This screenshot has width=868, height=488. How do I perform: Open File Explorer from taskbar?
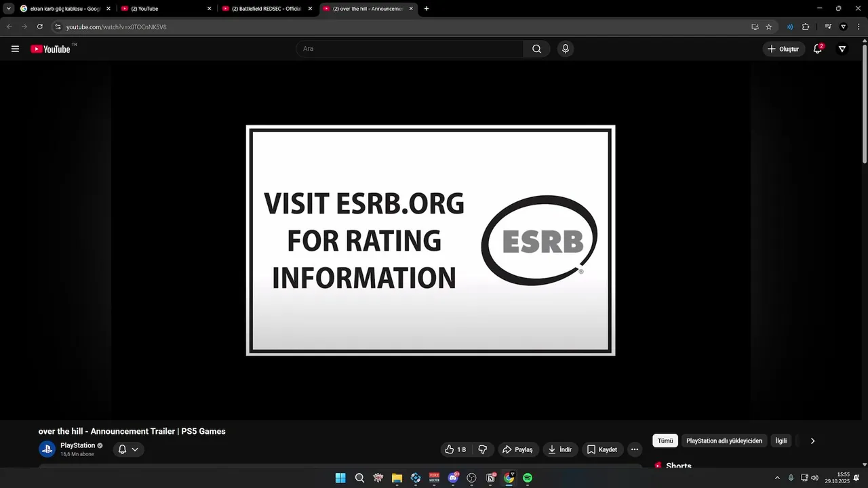click(x=397, y=478)
